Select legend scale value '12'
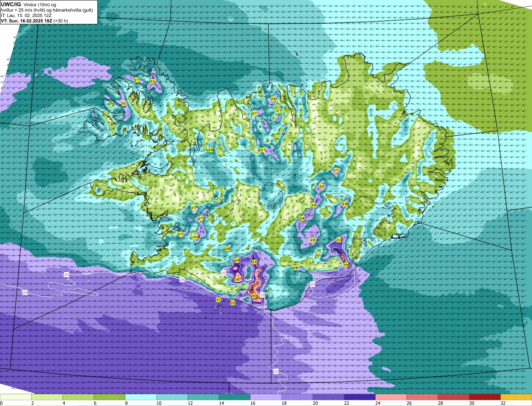532x406 pixels. click(190, 403)
